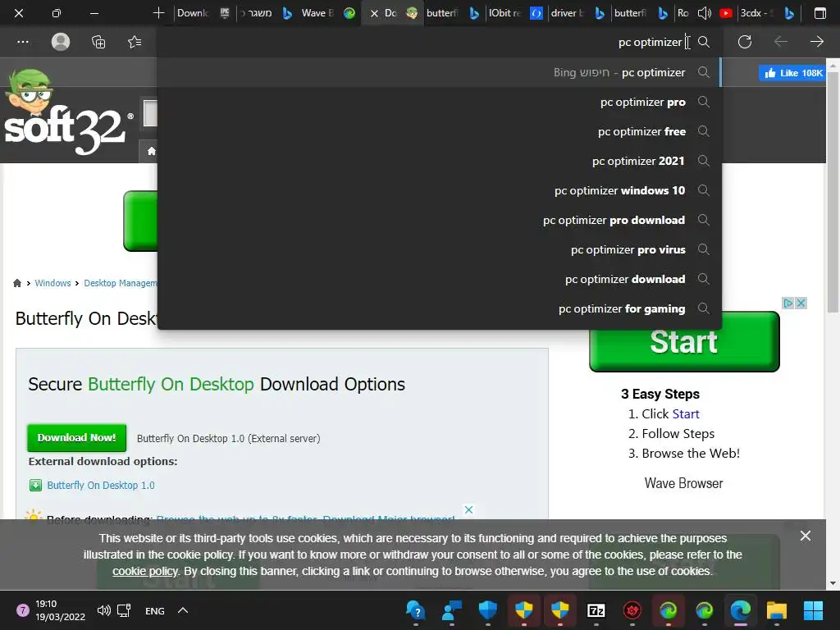This screenshot has width=840, height=630.
Task: Select the Bing search 'pc optimizer' suggestion
Action: [x=440, y=72]
